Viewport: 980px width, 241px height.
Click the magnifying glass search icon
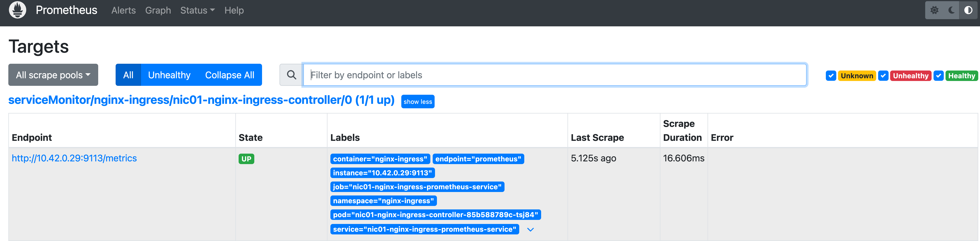291,75
